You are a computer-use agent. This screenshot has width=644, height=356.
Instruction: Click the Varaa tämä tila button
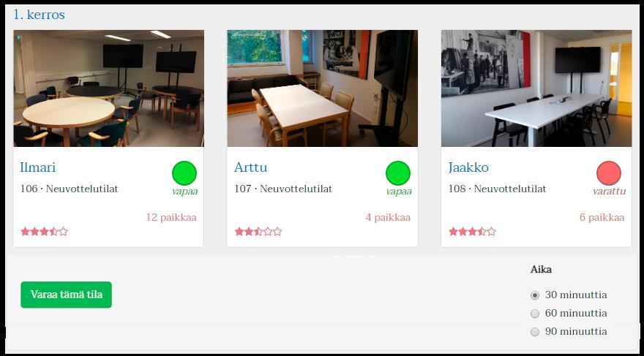[x=66, y=295]
